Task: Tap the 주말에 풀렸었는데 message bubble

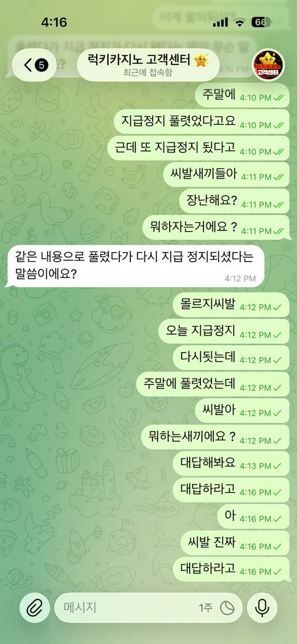Action: 213,384
